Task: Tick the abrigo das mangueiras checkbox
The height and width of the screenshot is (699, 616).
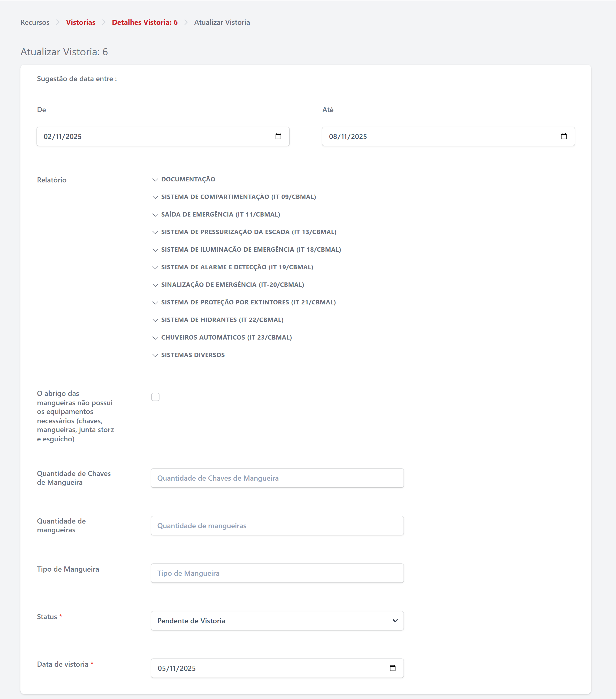Action: pos(155,397)
